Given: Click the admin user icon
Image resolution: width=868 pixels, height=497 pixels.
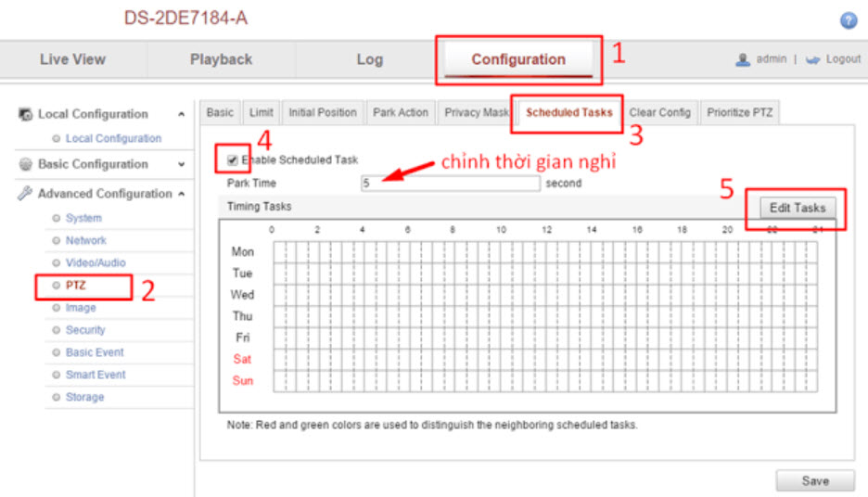Looking at the screenshot, I should (743, 59).
